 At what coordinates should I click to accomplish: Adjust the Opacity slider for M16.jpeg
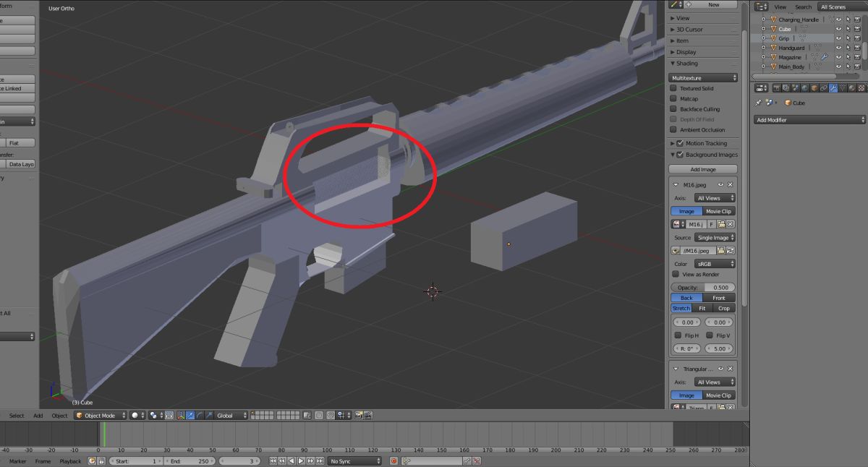point(703,288)
